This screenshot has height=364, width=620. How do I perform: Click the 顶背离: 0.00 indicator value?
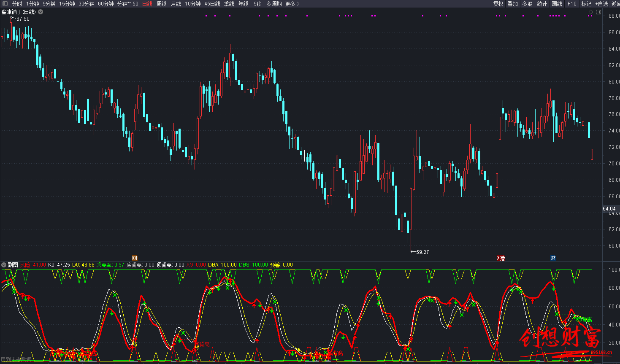(x=171, y=265)
